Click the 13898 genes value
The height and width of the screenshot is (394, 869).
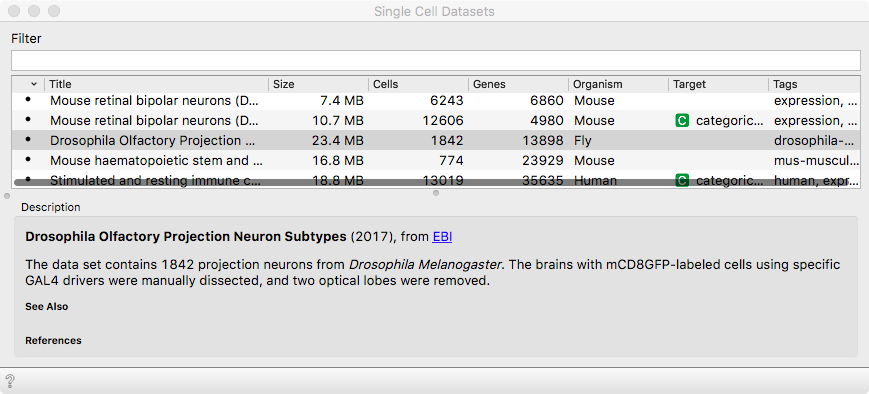543,140
